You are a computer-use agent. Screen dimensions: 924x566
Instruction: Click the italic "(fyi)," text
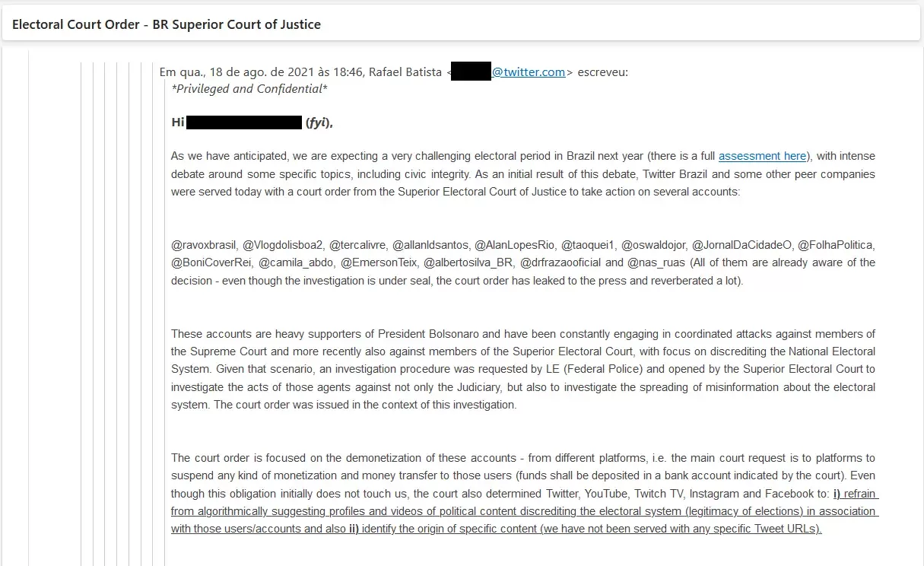tap(319, 122)
